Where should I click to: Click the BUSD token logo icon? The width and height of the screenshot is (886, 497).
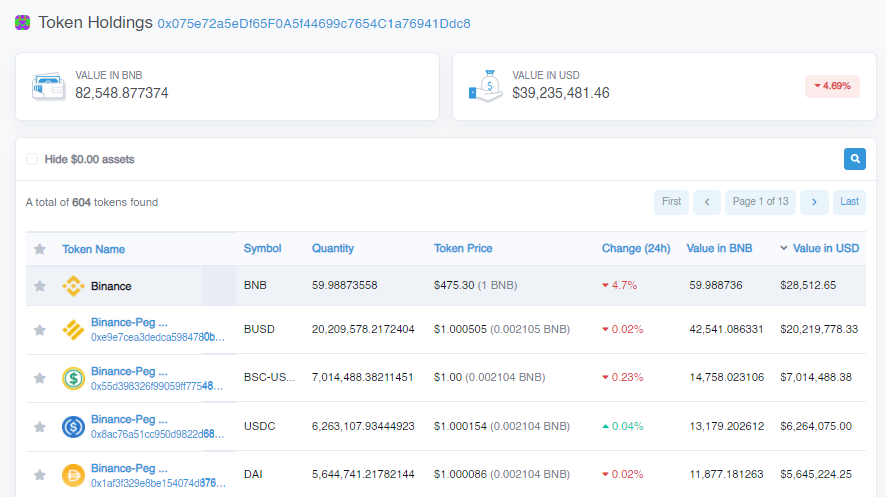[73, 330]
